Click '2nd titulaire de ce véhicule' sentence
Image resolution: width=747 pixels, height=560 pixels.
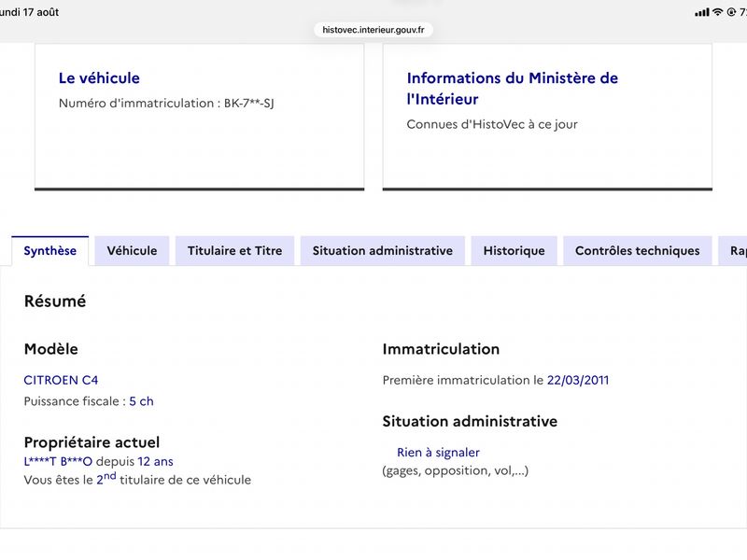[x=137, y=479]
